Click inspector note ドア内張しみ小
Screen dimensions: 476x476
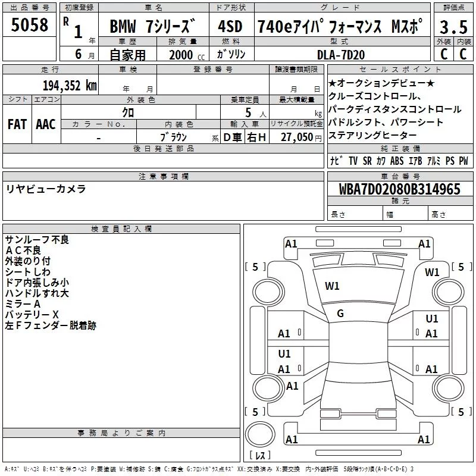click(x=37, y=282)
